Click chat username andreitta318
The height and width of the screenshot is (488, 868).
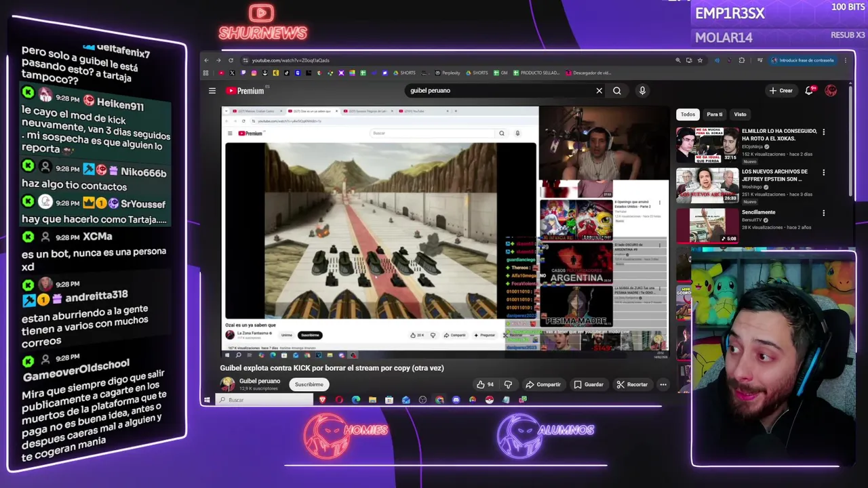pos(96,296)
